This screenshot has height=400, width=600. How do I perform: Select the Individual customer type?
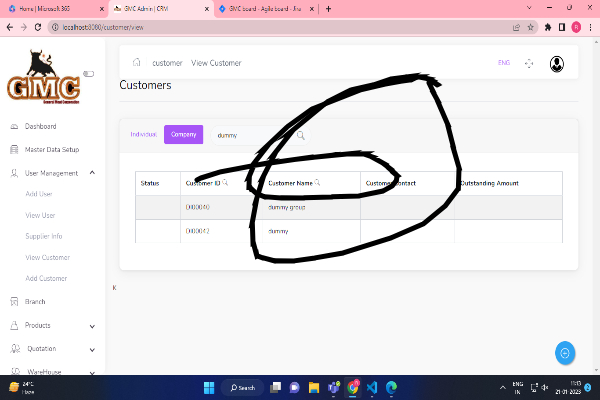(144, 134)
